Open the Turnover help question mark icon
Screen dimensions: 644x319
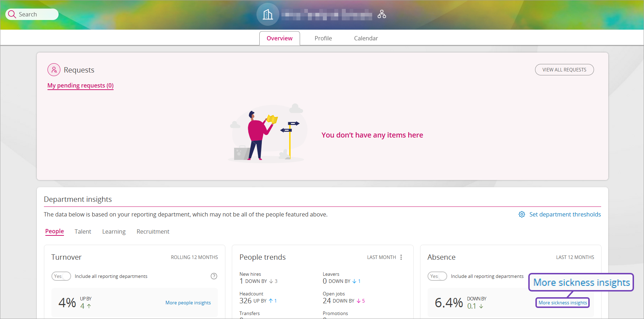tap(214, 276)
